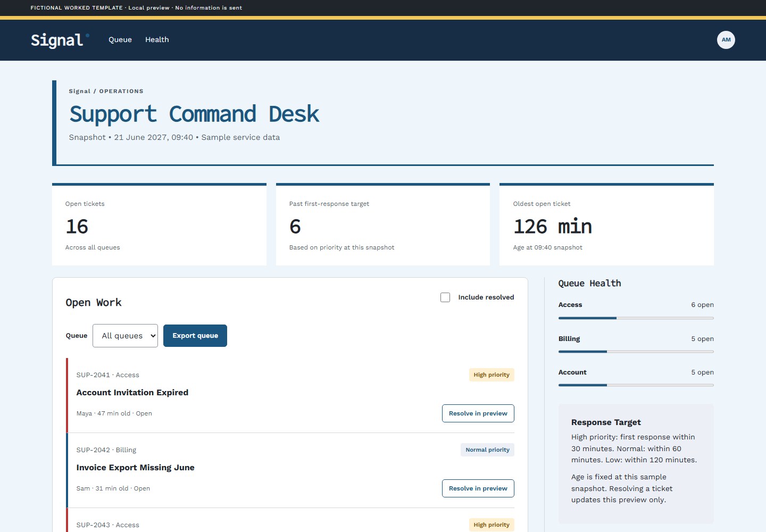766x532 pixels.
Task: Click the Account Invitation Expired ticket title
Action: (132, 393)
